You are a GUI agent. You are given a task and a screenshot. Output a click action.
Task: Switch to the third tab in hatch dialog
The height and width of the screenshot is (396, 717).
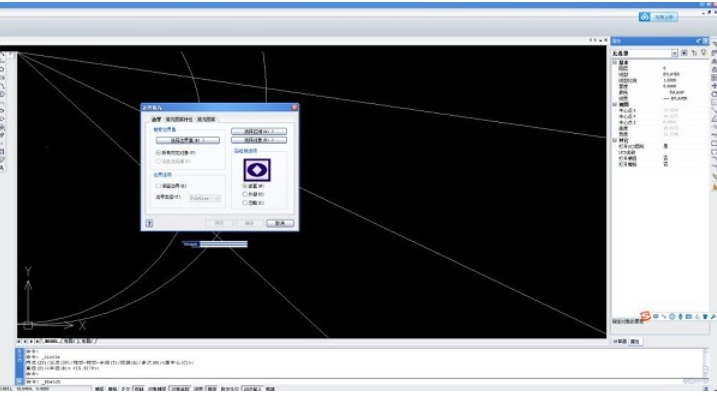(x=206, y=119)
